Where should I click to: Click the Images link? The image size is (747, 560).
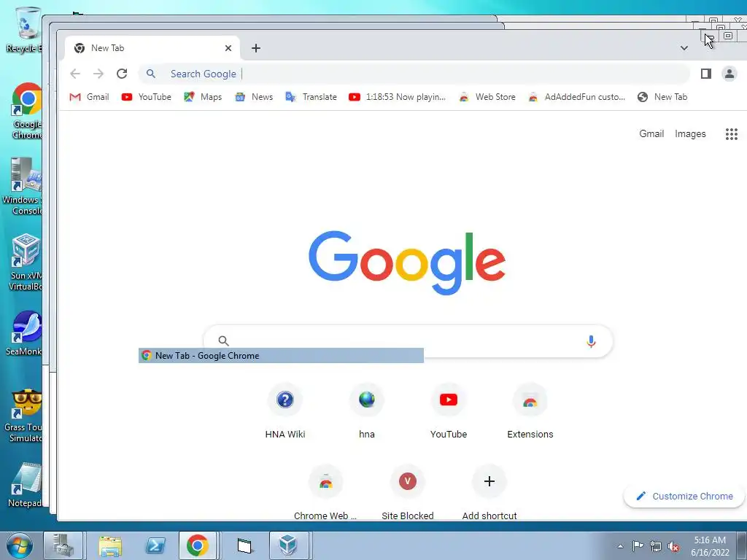(x=690, y=134)
